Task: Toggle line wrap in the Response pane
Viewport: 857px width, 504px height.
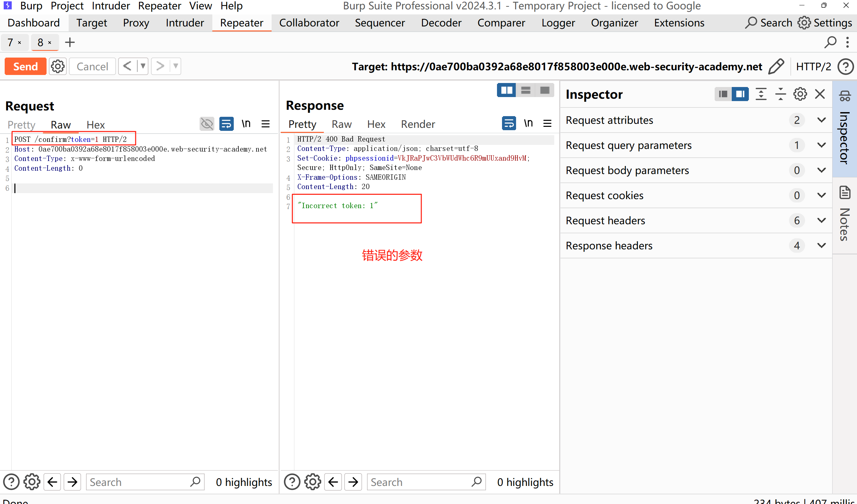Action: (x=509, y=123)
